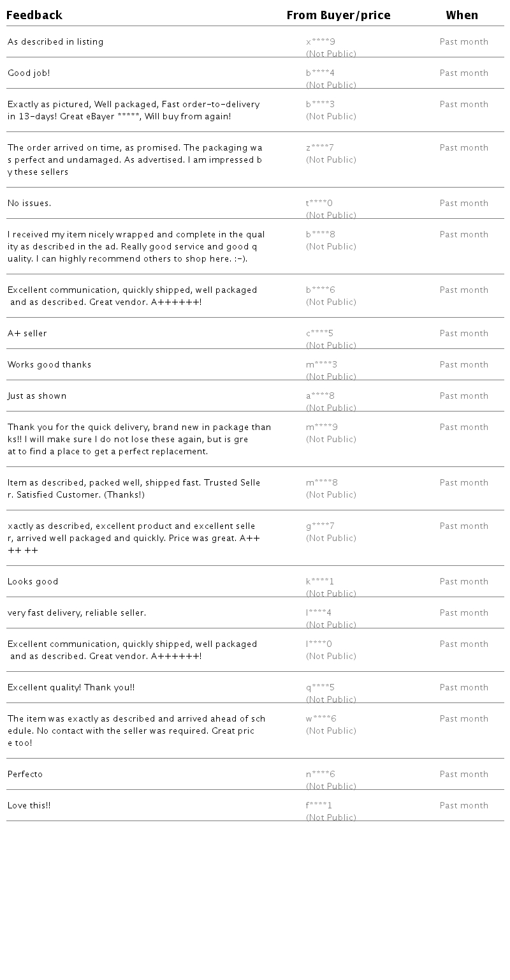Select buyer b****4's username
The height and width of the screenshot is (980, 510).
320,73
